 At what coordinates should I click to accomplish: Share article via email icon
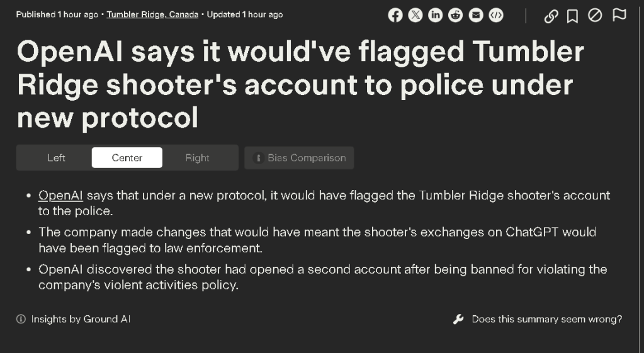[x=476, y=16]
